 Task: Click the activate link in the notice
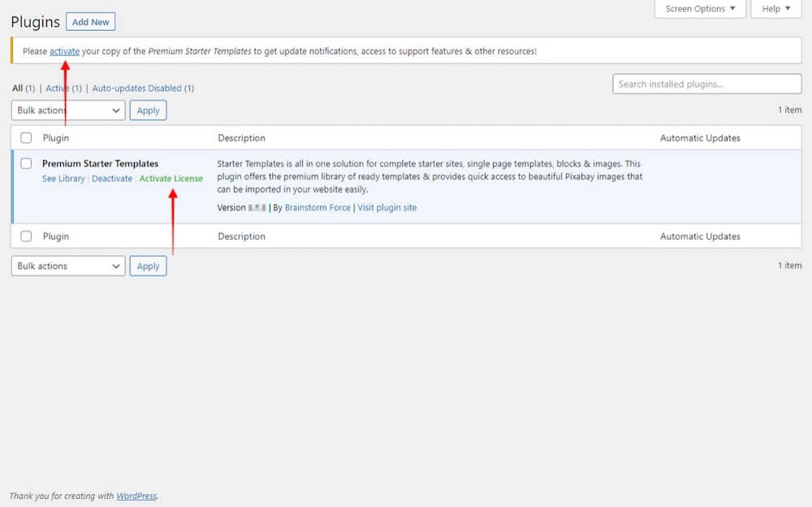pyautogui.click(x=65, y=51)
